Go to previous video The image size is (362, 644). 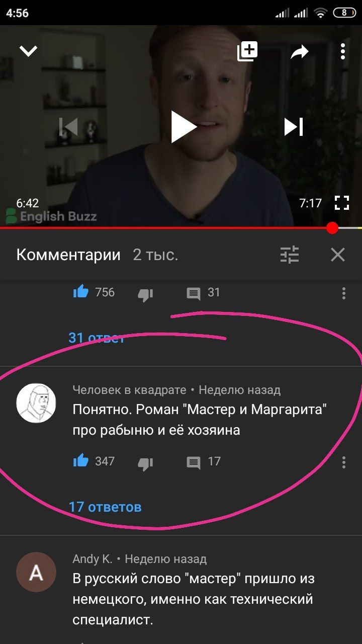pyautogui.click(x=68, y=127)
